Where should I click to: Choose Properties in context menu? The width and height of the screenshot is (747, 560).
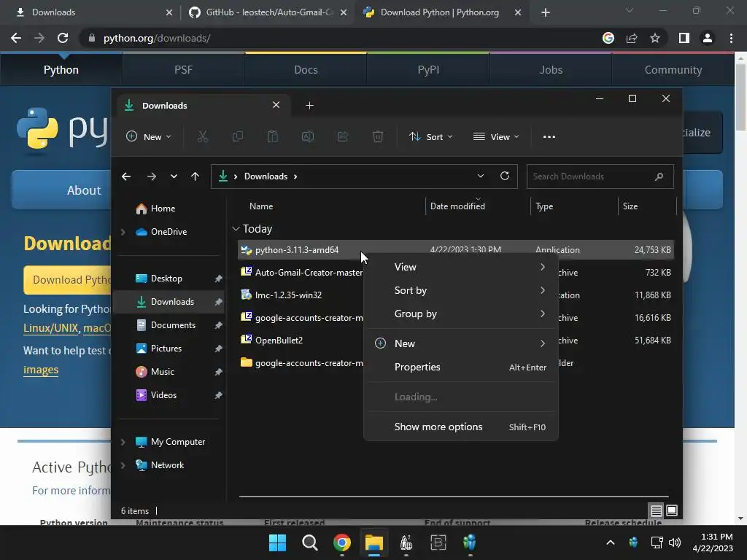(461, 367)
